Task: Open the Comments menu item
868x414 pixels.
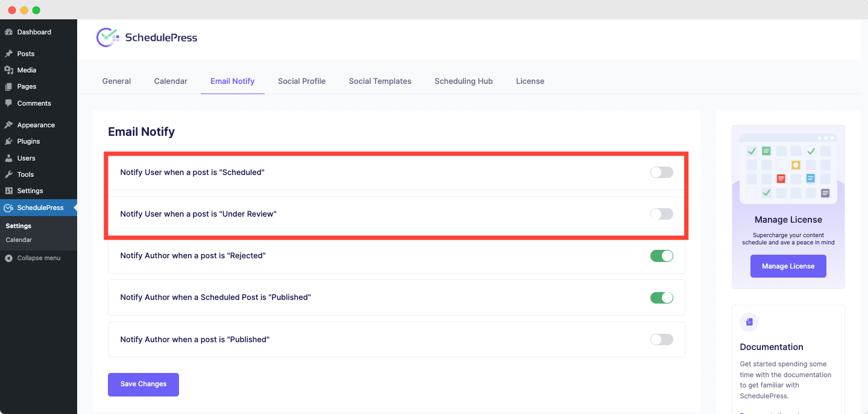Action: (x=39, y=103)
